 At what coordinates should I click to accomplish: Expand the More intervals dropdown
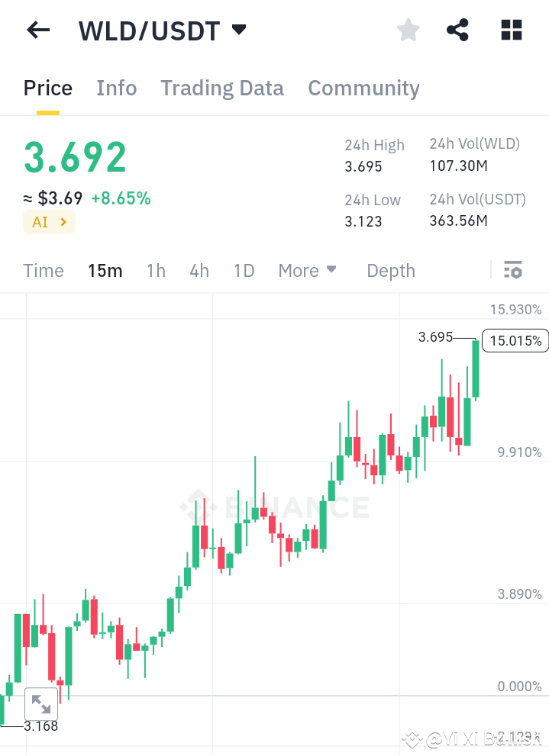point(307,270)
